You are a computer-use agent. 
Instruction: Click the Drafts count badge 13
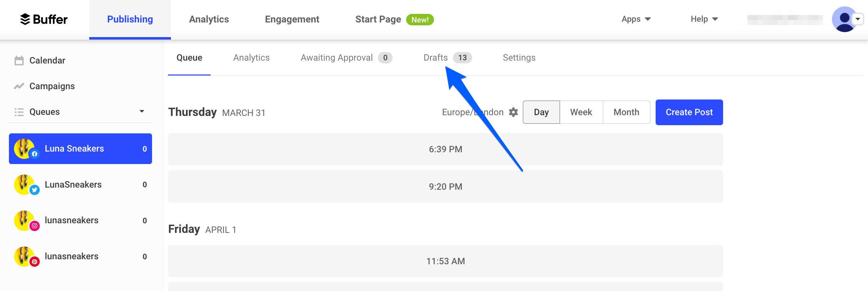pos(463,58)
